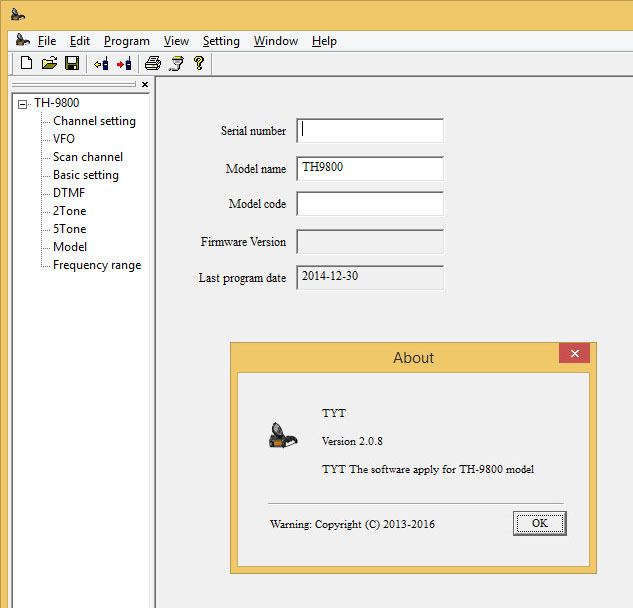Click the Open file folder icon

tap(49, 63)
